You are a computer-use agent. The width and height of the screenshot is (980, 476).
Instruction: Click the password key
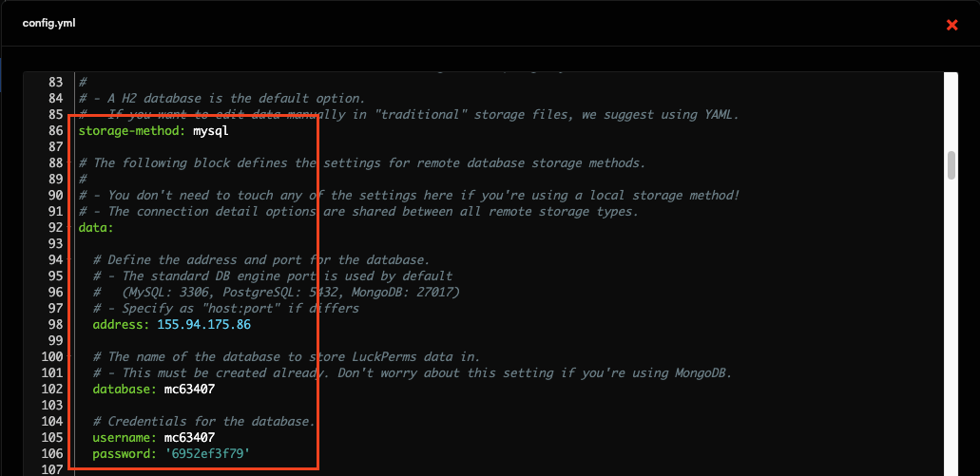pos(124,454)
